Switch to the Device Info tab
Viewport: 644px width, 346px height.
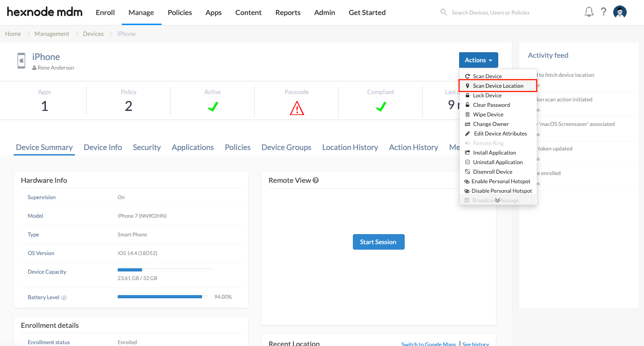[103, 147]
